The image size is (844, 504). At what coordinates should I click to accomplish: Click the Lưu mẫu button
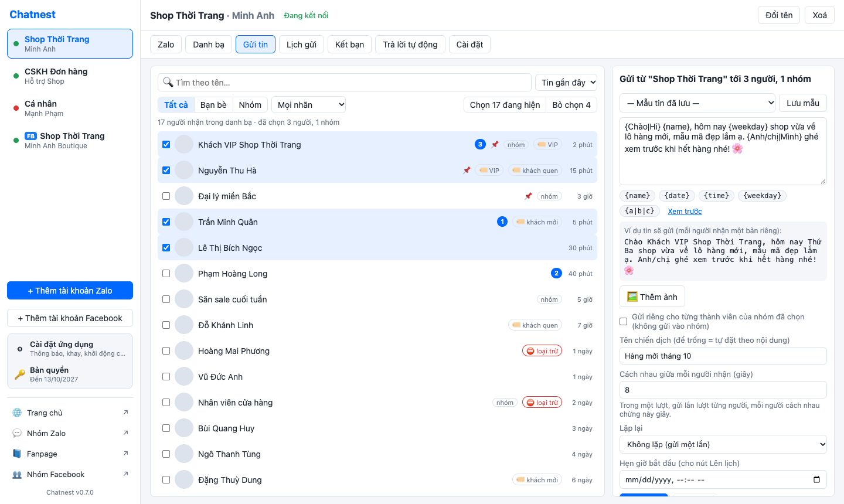click(803, 103)
